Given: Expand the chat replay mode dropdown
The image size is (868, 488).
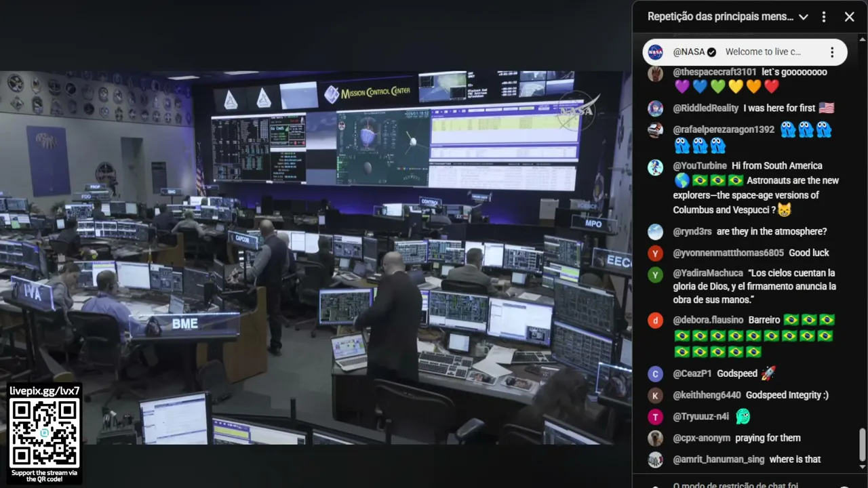Looking at the screenshot, I should point(804,17).
